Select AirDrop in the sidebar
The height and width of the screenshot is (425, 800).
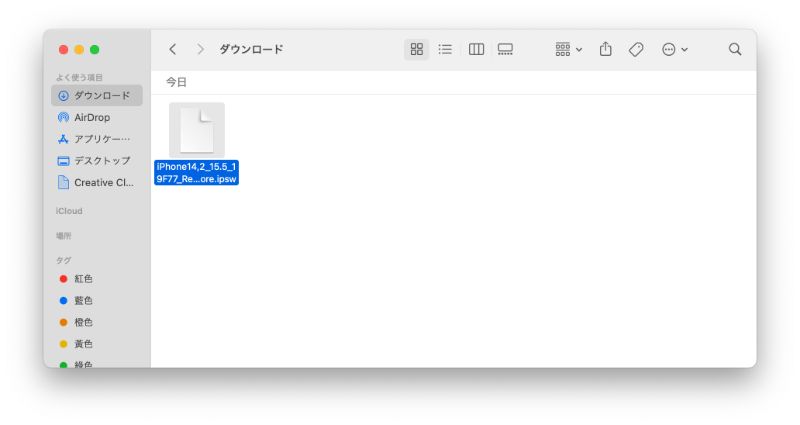(x=97, y=117)
